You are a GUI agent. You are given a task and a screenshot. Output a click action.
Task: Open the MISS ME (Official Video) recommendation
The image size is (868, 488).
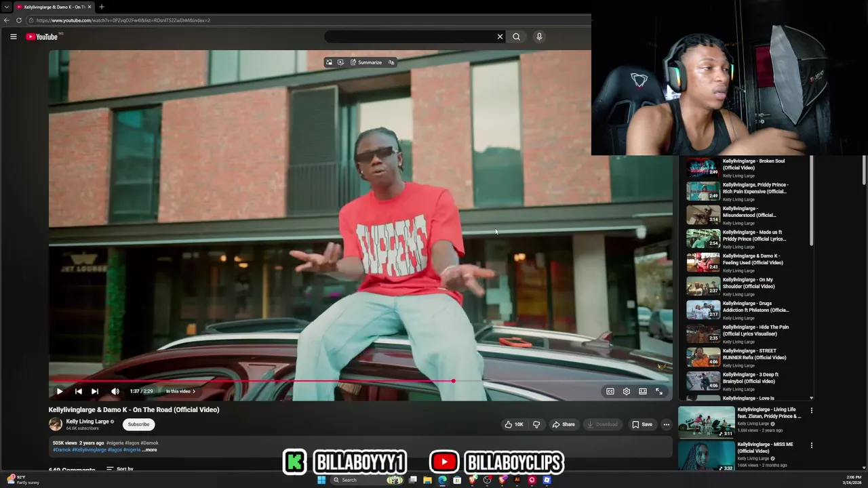[741, 455]
